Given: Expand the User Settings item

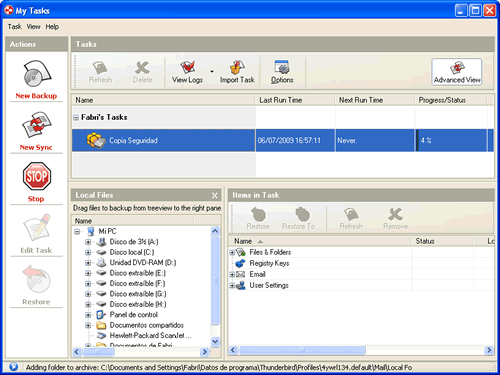Looking at the screenshot, I should coord(232,285).
